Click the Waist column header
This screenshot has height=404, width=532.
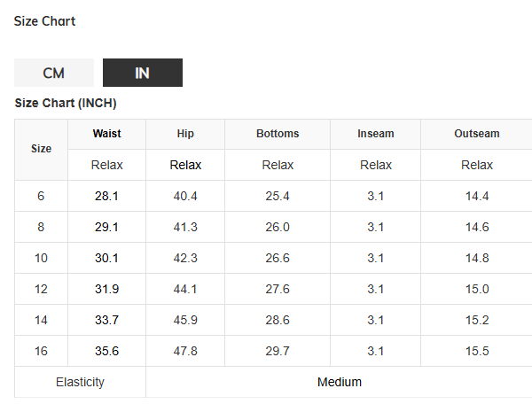point(106,134)
